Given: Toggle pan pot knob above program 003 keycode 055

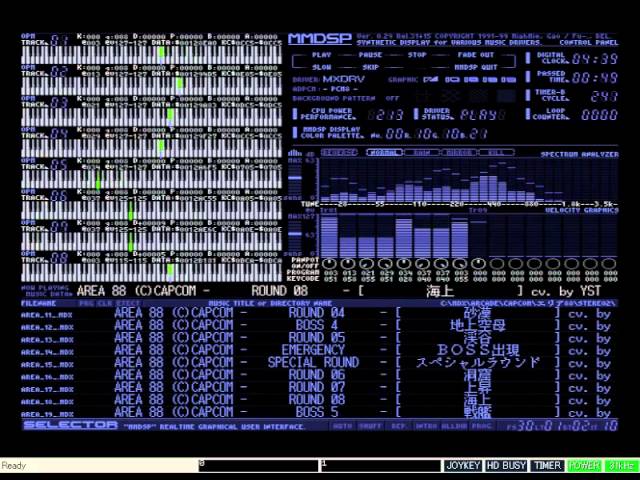Looking at the screenshot, I should [460, 264].
